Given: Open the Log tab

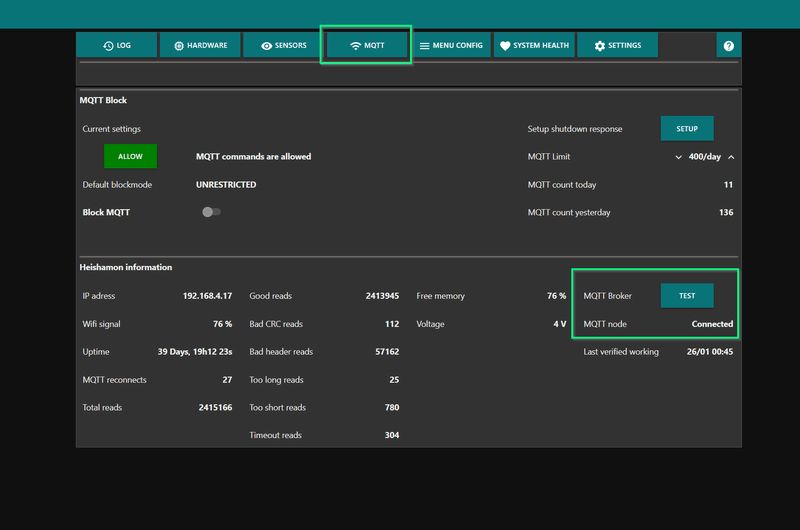Looking at the screenshot, I should click(117, 45).
